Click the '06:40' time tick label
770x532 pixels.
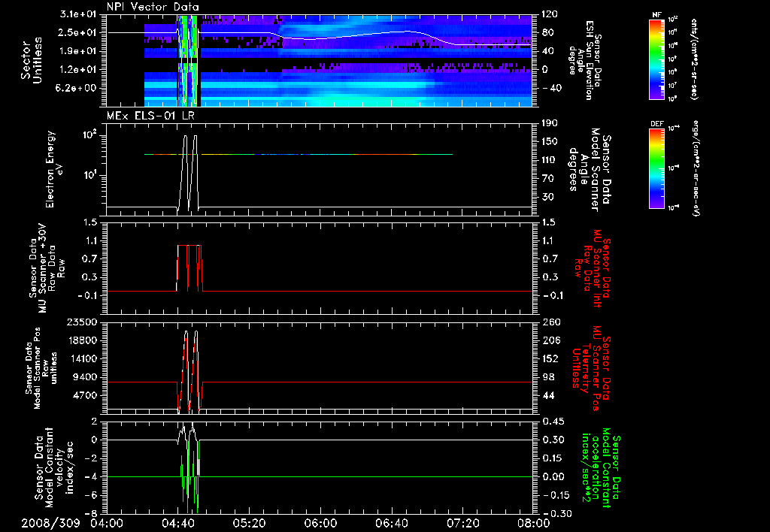pyautogui.click(x=391, y=523)
